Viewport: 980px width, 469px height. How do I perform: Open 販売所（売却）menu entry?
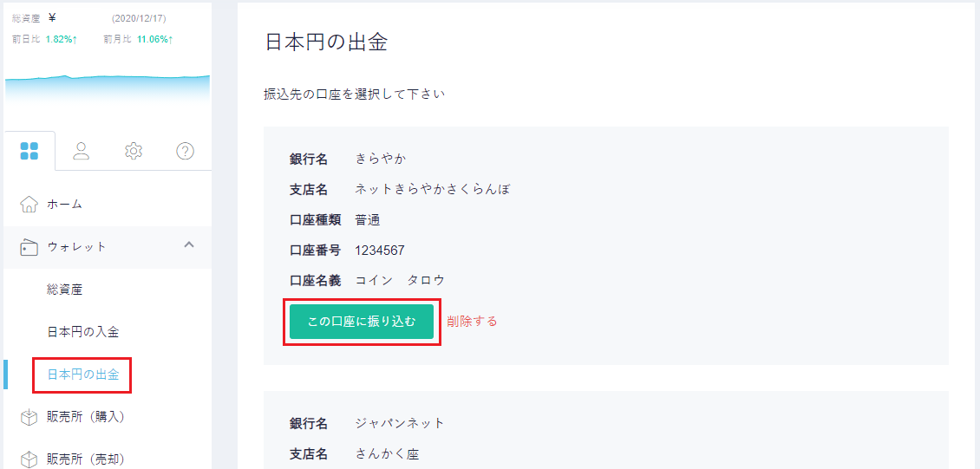click(86, 459)
